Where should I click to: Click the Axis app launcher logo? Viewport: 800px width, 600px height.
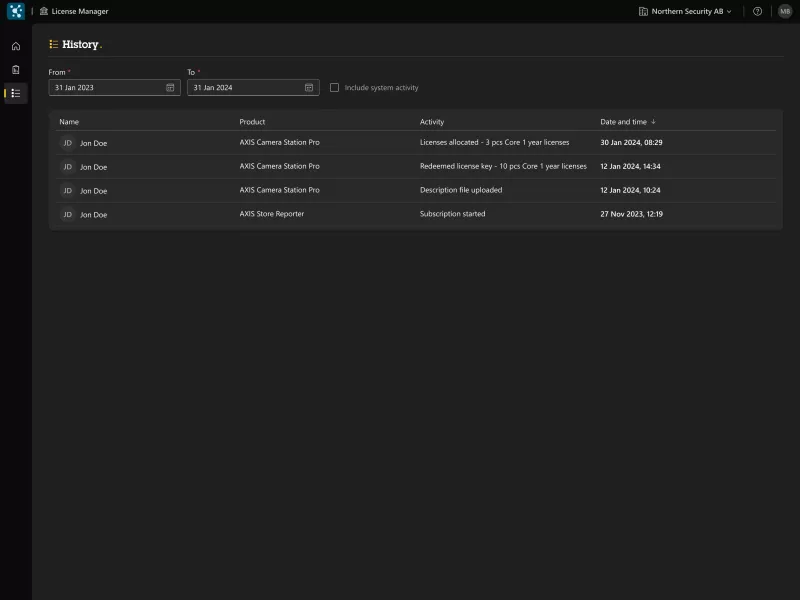click(x=15, y=11)
